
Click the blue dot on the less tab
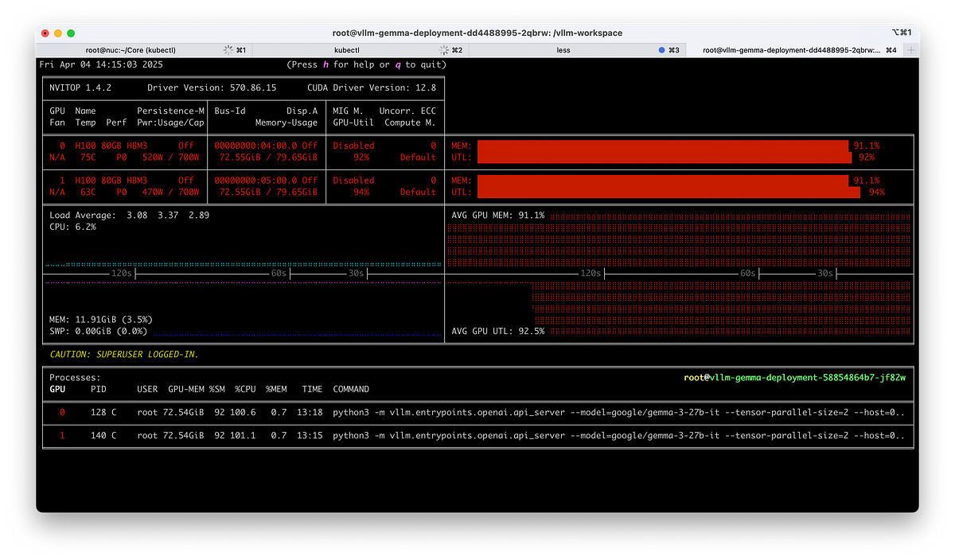click(661, 50)
